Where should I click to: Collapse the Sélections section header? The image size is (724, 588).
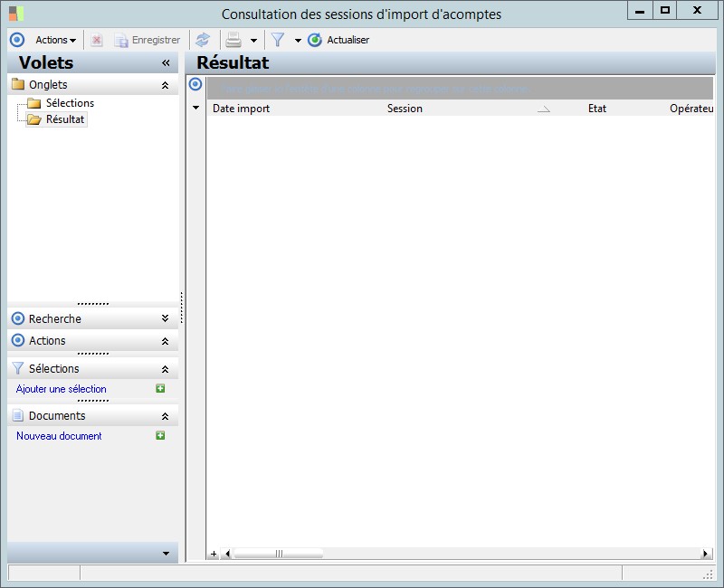[165, 369]
